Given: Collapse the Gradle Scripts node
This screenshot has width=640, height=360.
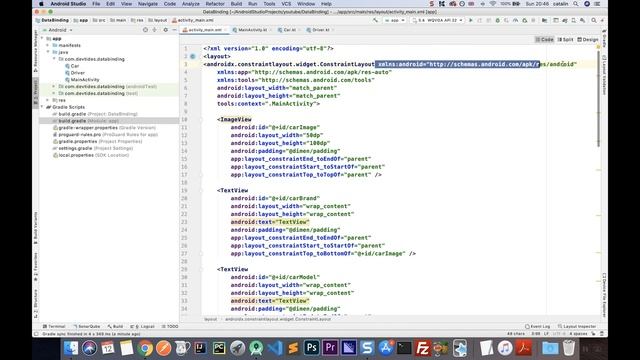Looking at the screenshot, I should (42, 107).
